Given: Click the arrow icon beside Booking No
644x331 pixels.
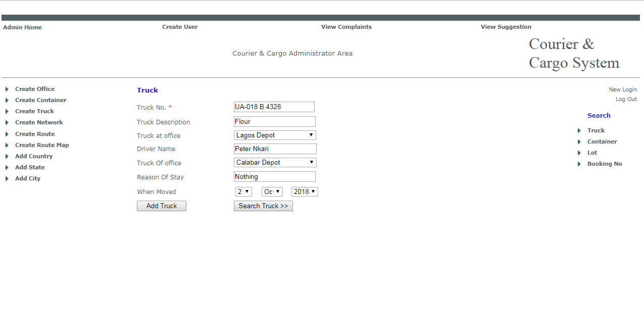Looking at the screenshot, I should tap(579, 164).
